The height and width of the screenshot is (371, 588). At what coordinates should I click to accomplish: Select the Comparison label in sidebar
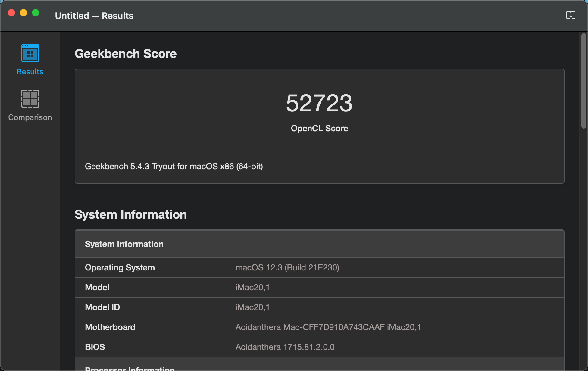(30, 117)
